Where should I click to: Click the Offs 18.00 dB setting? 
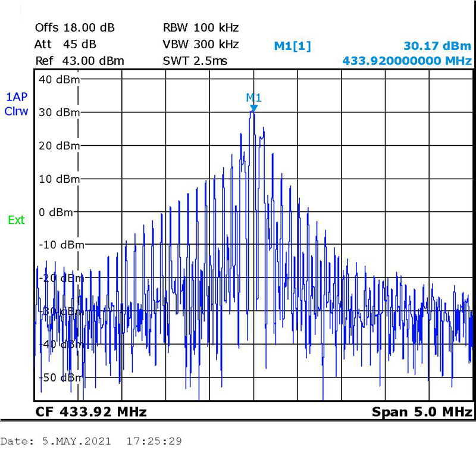75,28
